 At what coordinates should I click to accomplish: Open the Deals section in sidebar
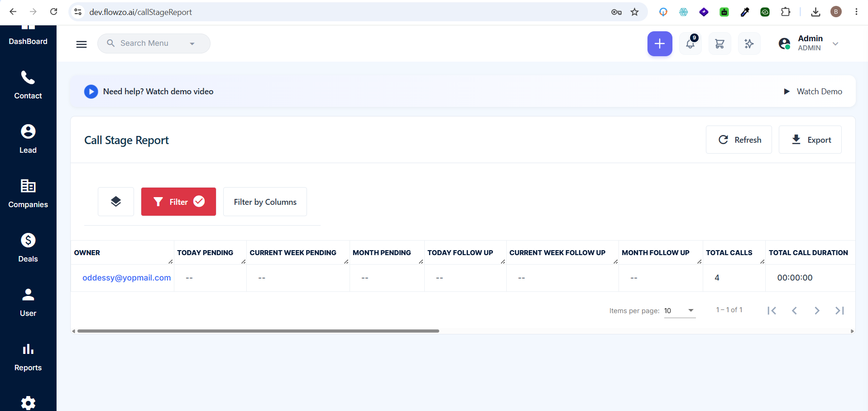point(28,248)
